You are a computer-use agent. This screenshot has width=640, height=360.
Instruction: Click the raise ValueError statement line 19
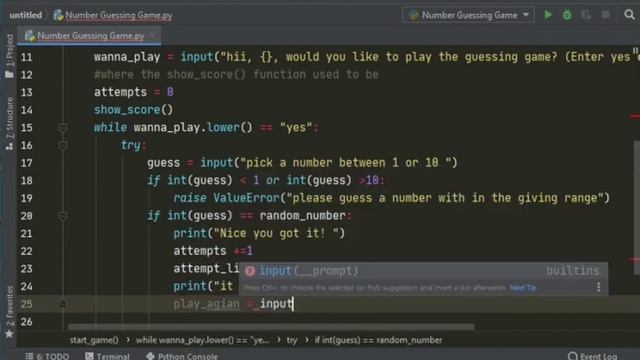(391, 198)
